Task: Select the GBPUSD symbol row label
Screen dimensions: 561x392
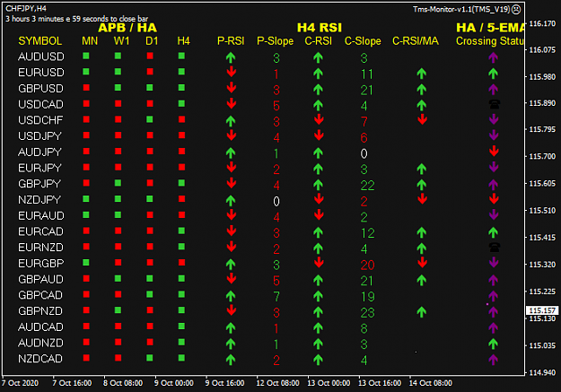Action: 40,88
